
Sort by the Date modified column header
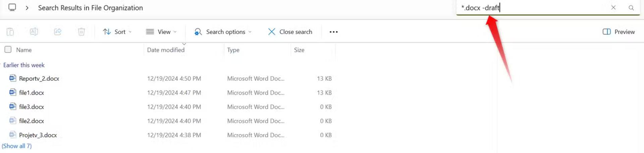tap(166, 50)
